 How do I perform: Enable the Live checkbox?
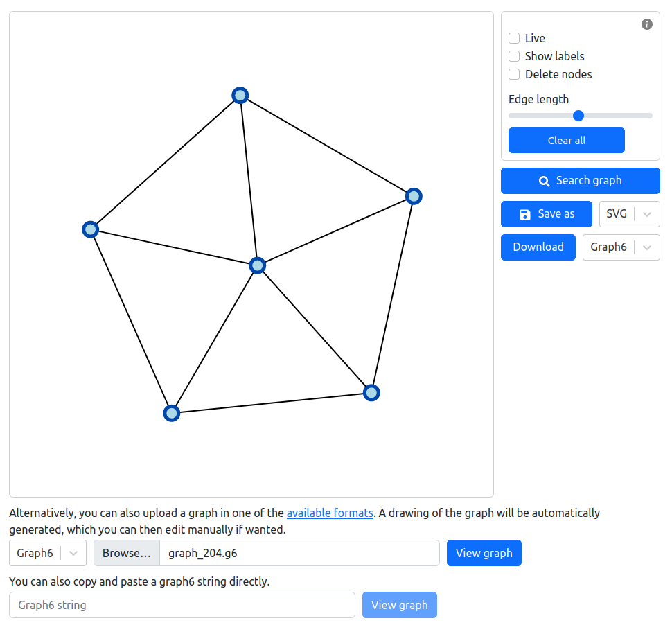514,38
